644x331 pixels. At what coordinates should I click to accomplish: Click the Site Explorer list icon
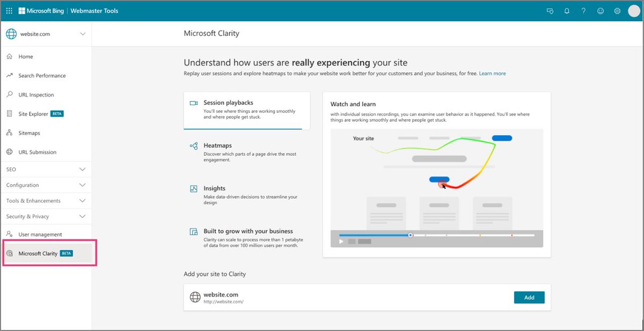coord(9,114)
